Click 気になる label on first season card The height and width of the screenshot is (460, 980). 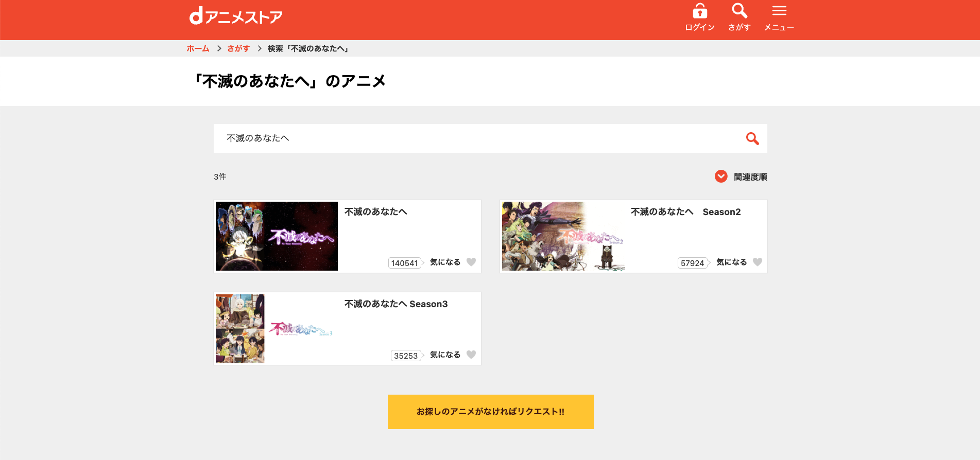[445, 262]
